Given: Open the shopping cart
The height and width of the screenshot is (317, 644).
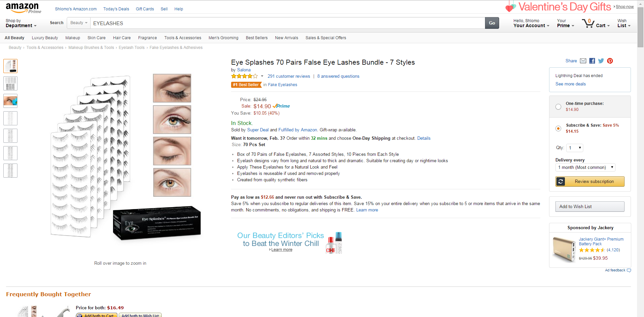Looking at the screenshot, I should [x=596, y=23].
